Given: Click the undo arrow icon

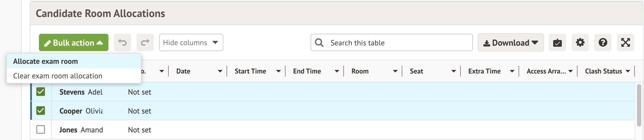Looking at the screenshot, I should pyautogui.click(x=122, y=42).
